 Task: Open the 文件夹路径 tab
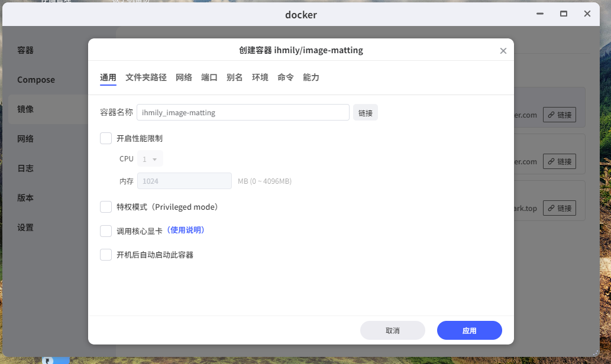[x=146, y=77]
